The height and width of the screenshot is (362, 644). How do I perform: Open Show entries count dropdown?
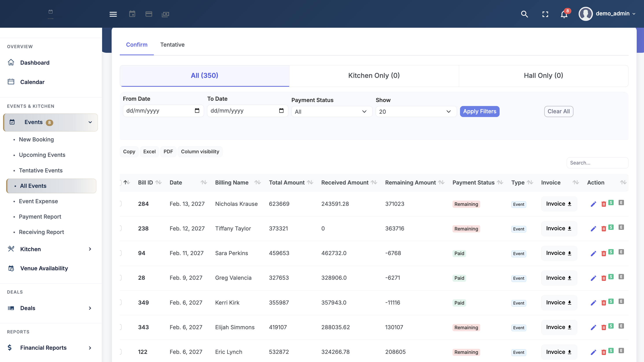point(416,112)
